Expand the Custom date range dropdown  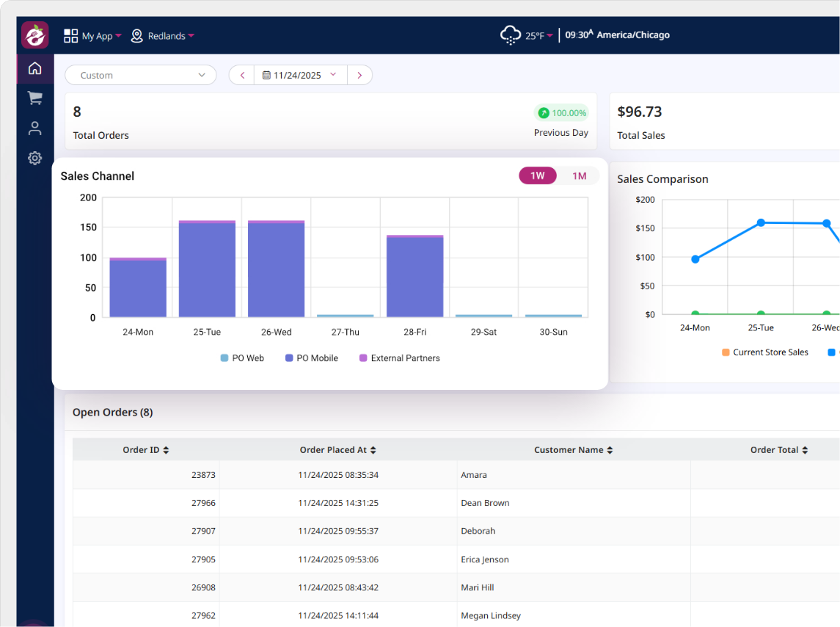coord(141,75)
